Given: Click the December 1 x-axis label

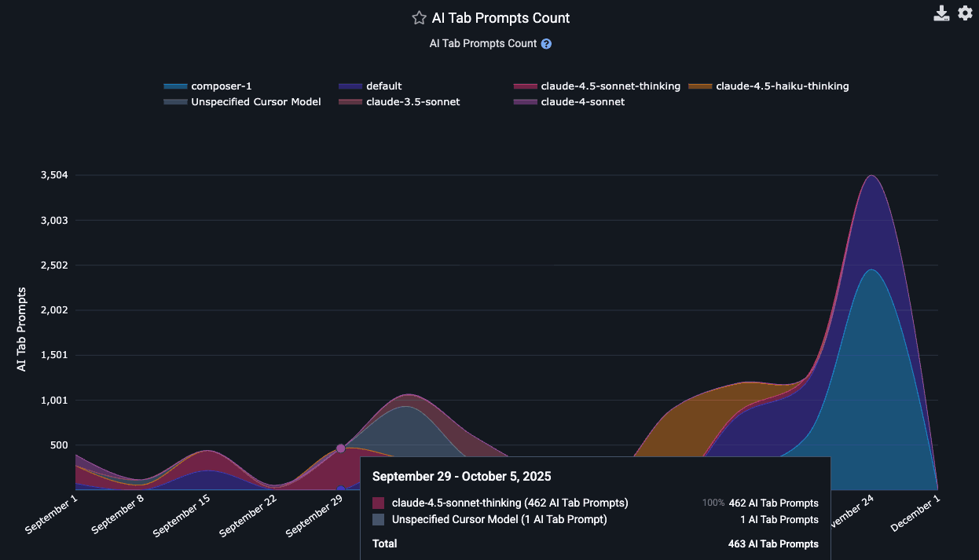Looking at the screenshot, I should [916, 513].
